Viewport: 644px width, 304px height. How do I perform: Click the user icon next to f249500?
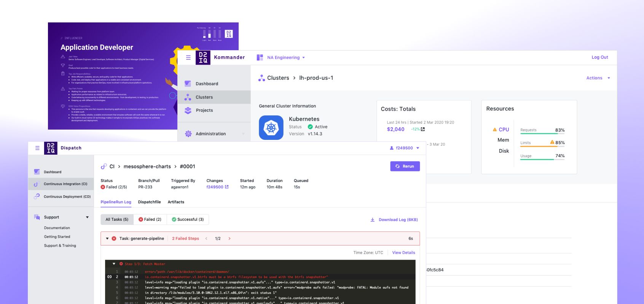pos(392,148)
